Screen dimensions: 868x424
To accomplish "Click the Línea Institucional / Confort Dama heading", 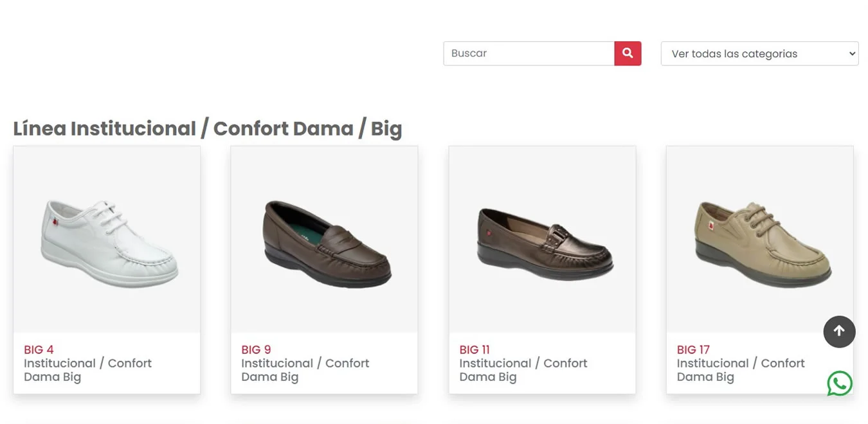I will pyautogui.click(x=207, y=128).
